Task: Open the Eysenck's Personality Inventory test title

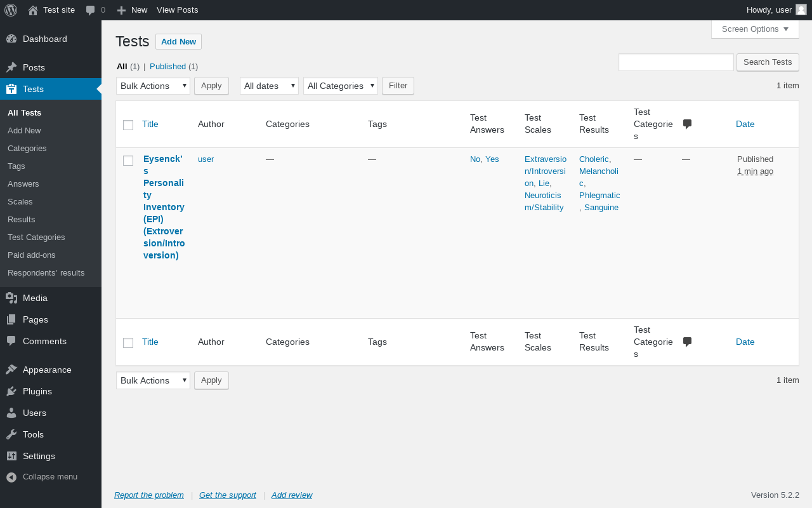Action: coord(164,207)
